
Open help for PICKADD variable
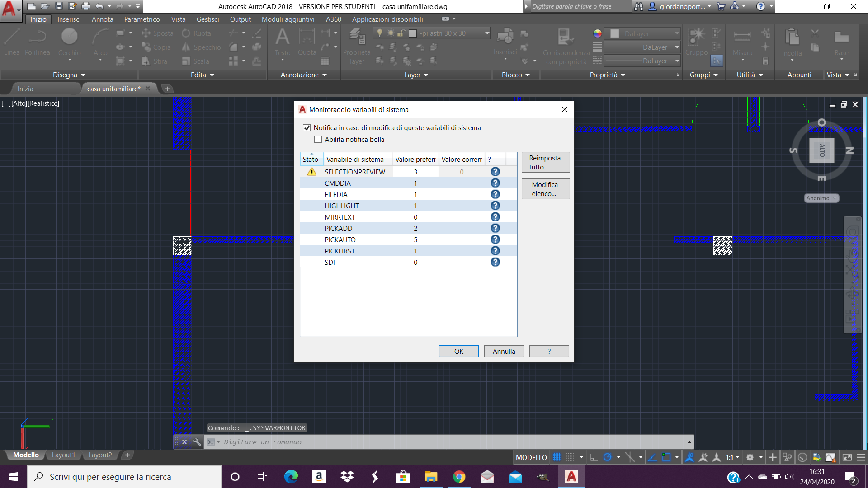[495, 228]
